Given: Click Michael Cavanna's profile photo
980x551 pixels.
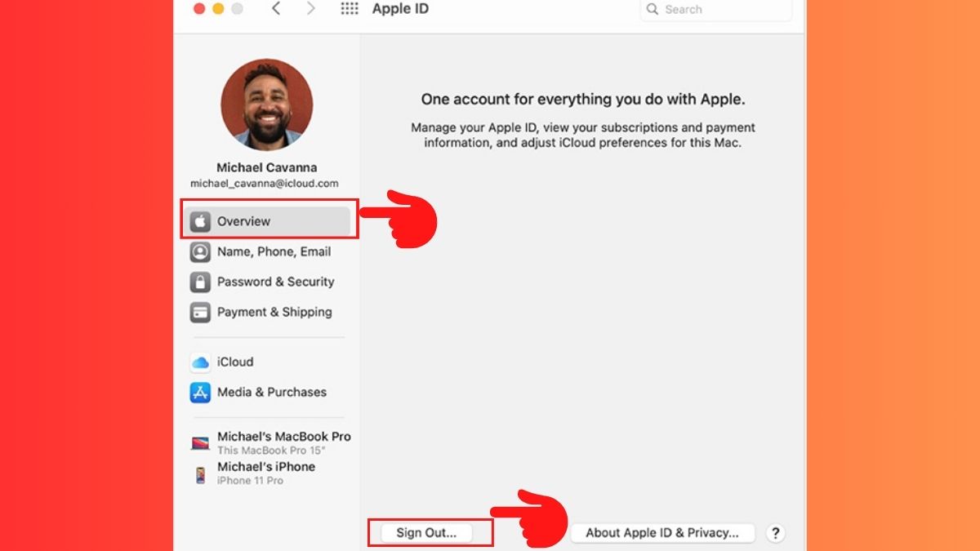Looking at the screenshot, I should point(267,104).
